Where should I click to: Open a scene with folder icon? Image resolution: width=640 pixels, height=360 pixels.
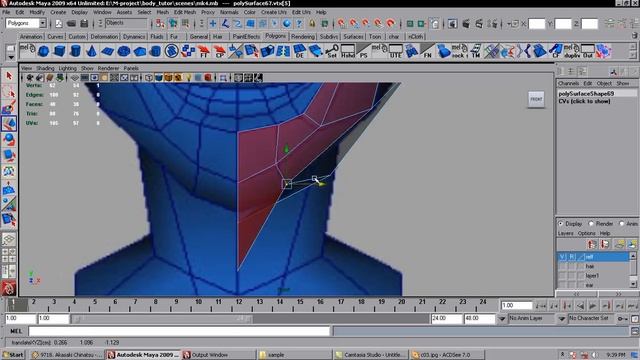[x=71, y=24]
